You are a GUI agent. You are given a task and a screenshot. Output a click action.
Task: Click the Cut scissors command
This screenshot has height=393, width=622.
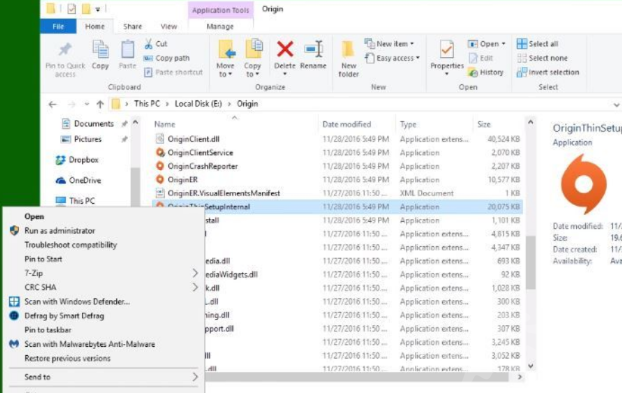(156, 44)
